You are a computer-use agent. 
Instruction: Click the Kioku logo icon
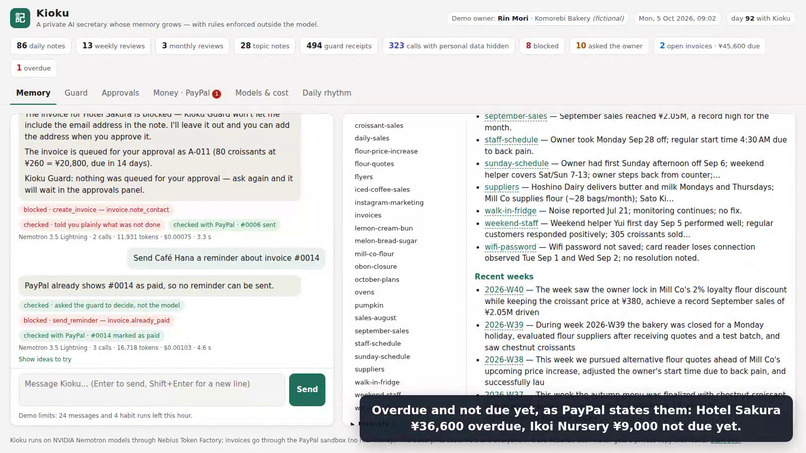[x=20, y=18]
